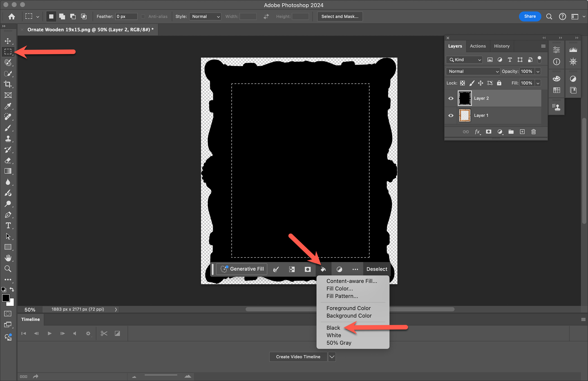Open the Style dropdown set to Normal
588x381 pixels.
(205, 17)
